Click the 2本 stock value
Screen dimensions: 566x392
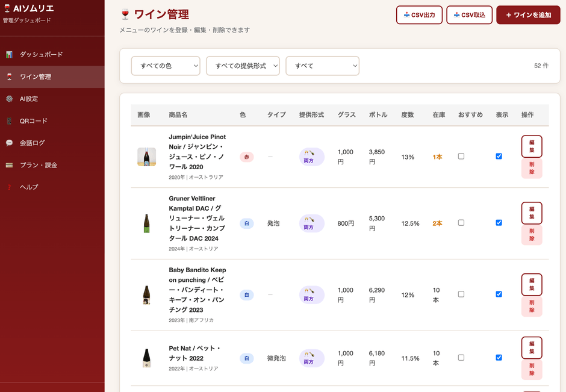[x=437, y=223]
